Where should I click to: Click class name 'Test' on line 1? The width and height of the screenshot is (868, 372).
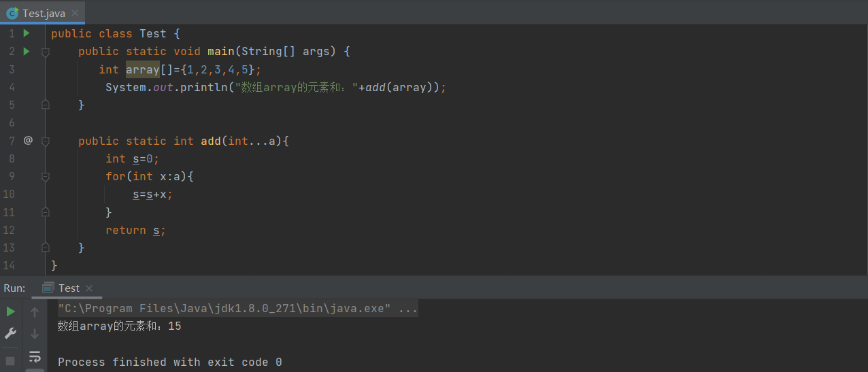point(153,33)
